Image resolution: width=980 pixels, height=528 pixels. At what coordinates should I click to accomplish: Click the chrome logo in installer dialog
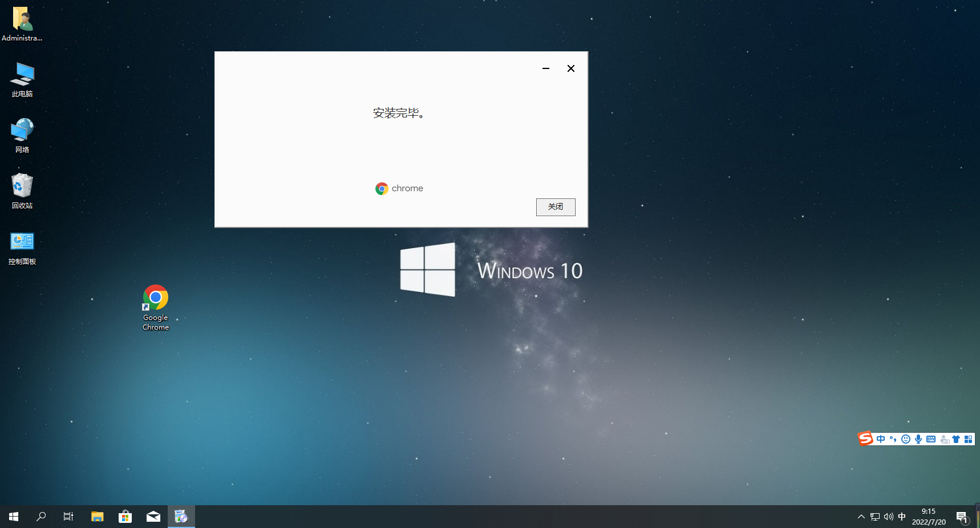tap(399, 188)
